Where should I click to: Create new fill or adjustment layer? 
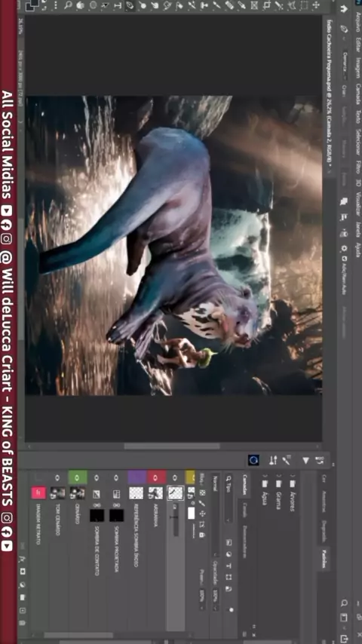(x=22, y=585)
